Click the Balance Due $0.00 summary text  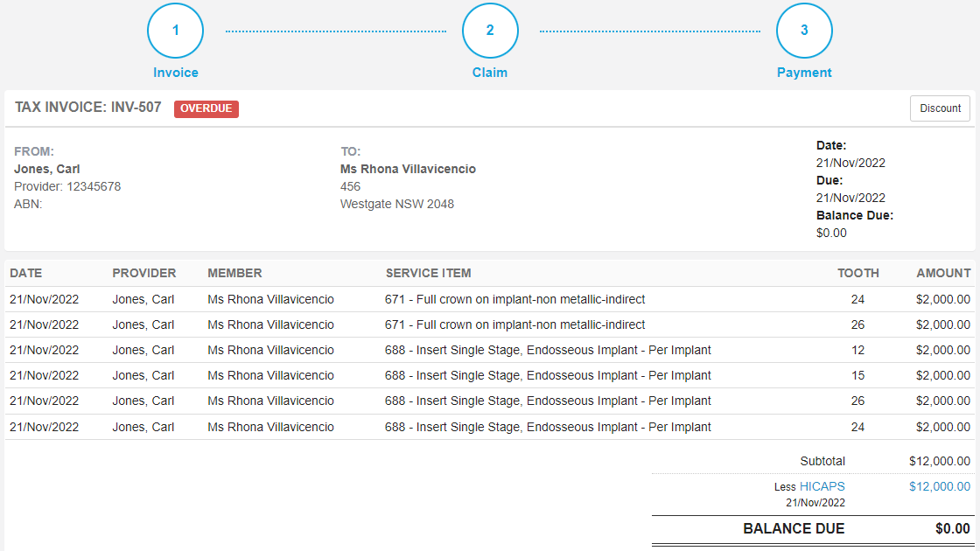831,232
